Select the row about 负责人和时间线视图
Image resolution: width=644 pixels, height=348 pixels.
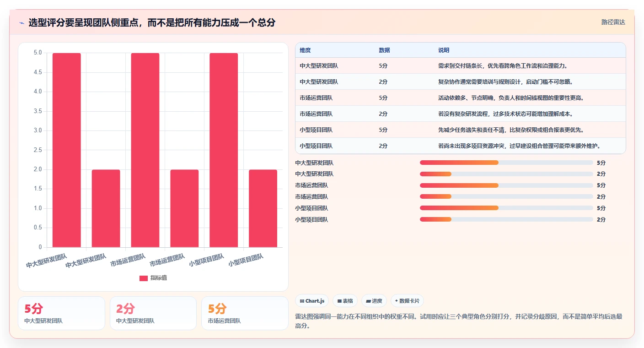[461, 98]
